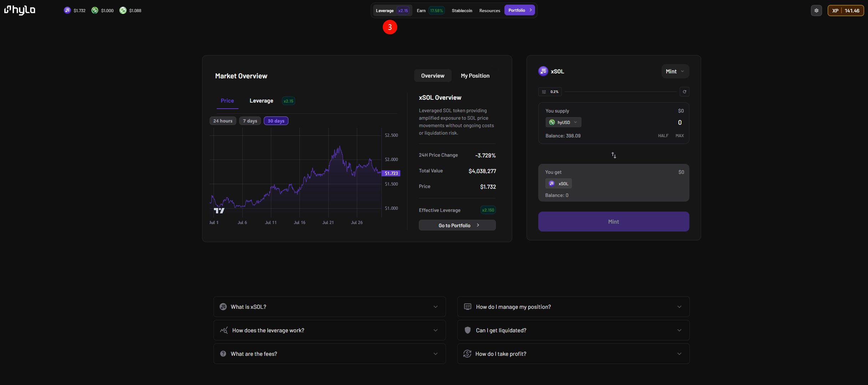The width and height of the screenshot is (868, 385).
Task: Select the 24 hours chart range
Action: (x=223, y=121)
